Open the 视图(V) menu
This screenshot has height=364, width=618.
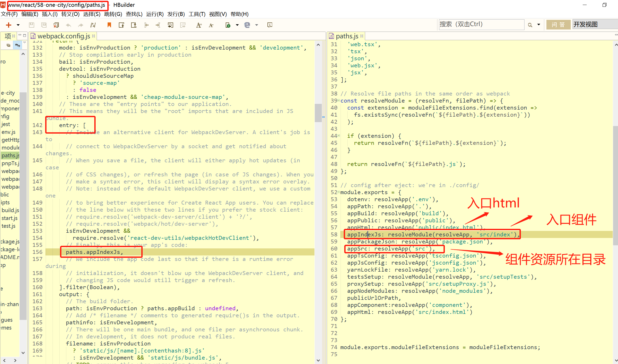pyautogui.click(x=218, y=14)
